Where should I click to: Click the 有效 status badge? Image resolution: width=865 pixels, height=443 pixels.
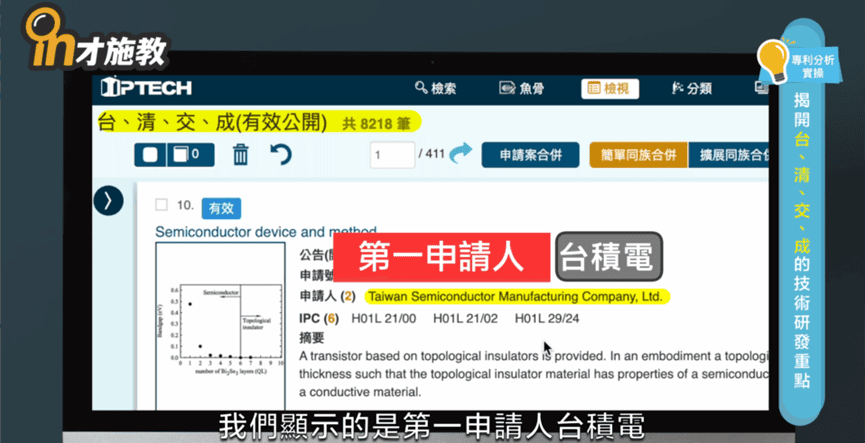(221, 208)
